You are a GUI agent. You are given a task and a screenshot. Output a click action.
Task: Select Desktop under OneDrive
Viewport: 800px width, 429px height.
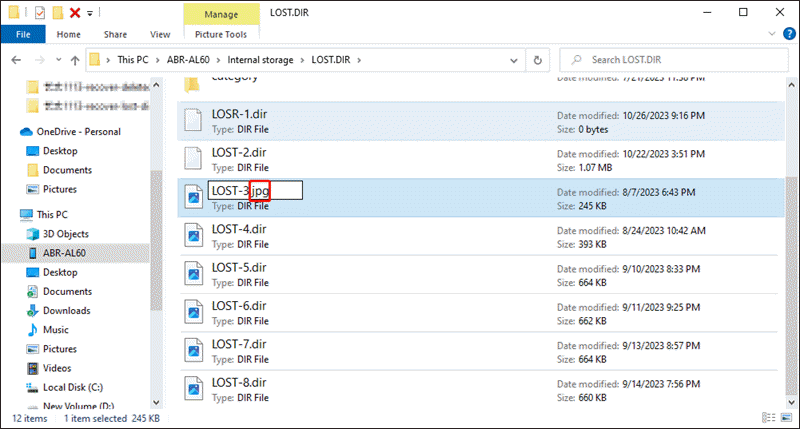[60, 151]
